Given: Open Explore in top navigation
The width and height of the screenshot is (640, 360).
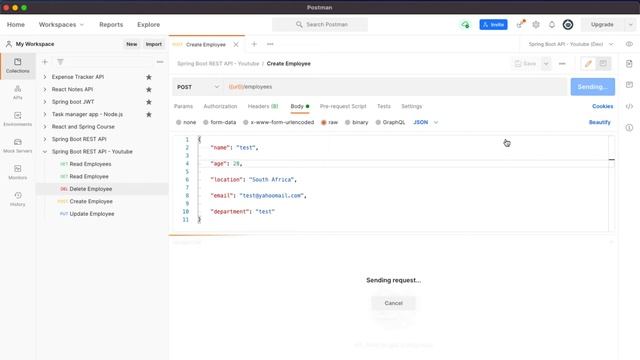Looking at the screenshot, I should point(149,25).
